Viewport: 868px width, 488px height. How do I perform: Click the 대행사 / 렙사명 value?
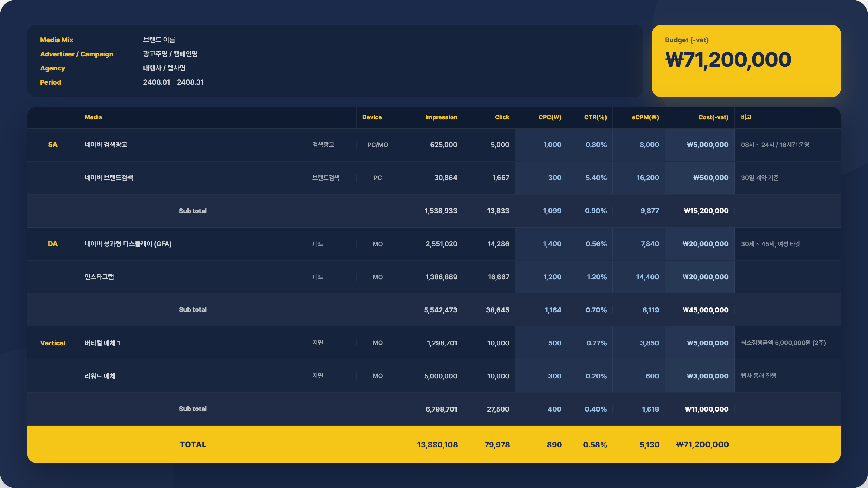click(x=164, y=68)
